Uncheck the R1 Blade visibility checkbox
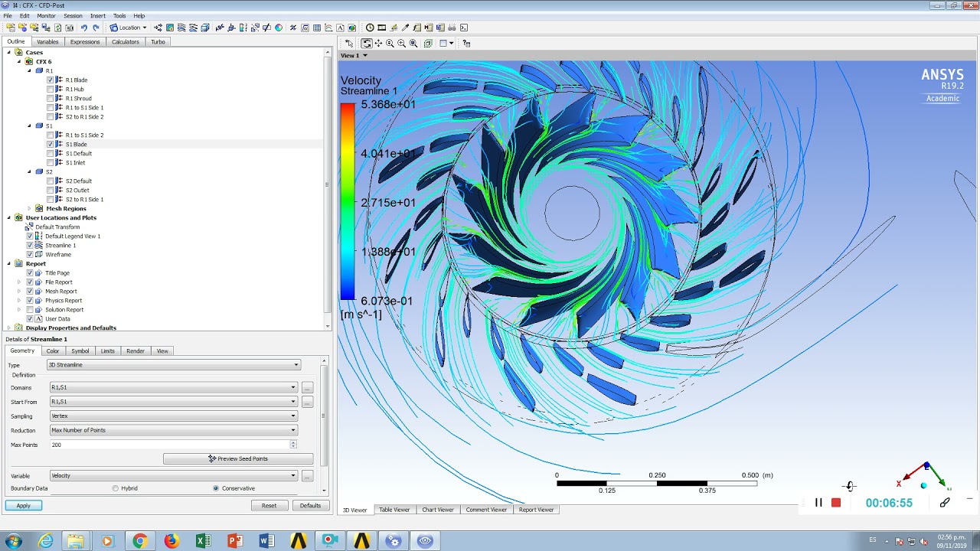This screenshot has width=980, height=551. 51,80
